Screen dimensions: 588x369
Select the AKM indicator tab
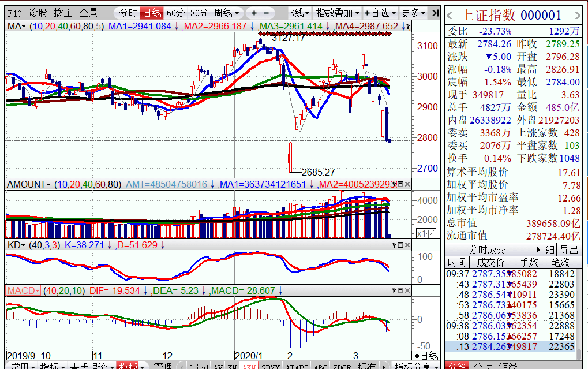click(x=249, y=366)
